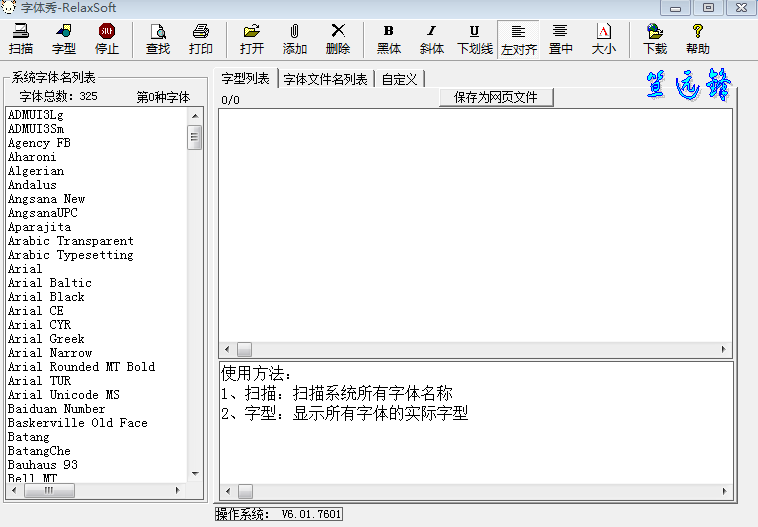
Task: Select Baiduan Number in the font list
Action: tap(57, 409)
